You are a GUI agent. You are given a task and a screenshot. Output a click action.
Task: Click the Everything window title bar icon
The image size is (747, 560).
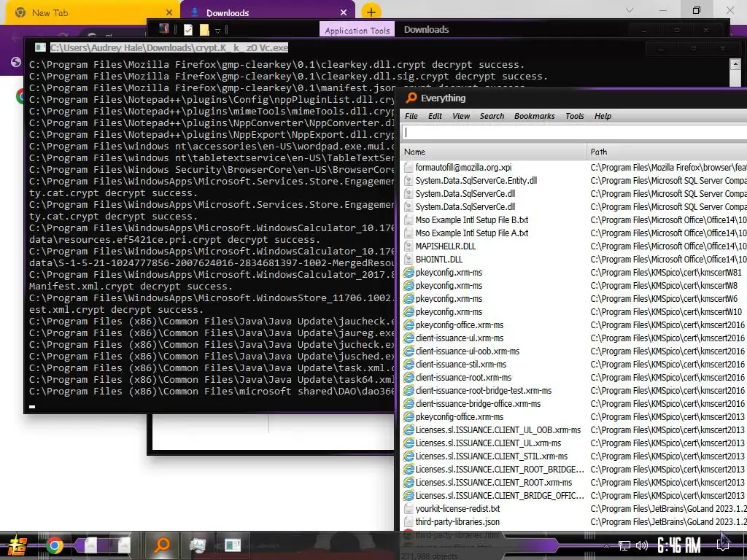[x=411, y=98]
